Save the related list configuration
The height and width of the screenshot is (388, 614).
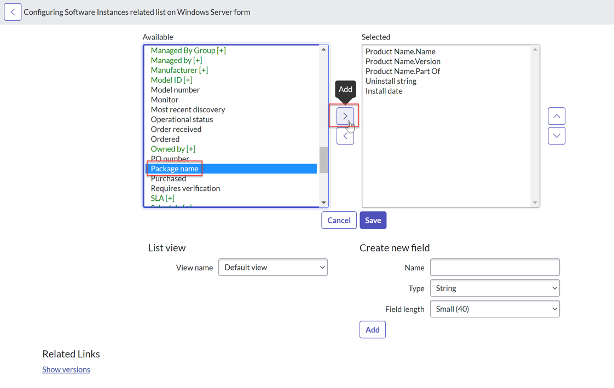click(x=373, y=220)
